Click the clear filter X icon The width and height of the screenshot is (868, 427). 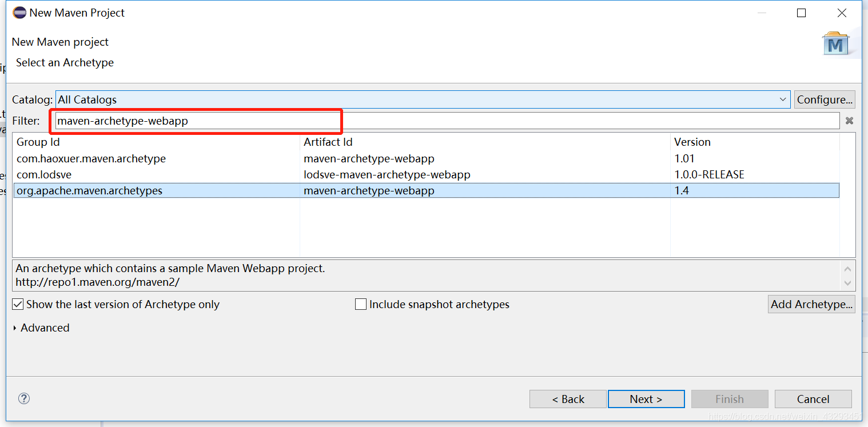pyautogui.click(x=849, y=121)
